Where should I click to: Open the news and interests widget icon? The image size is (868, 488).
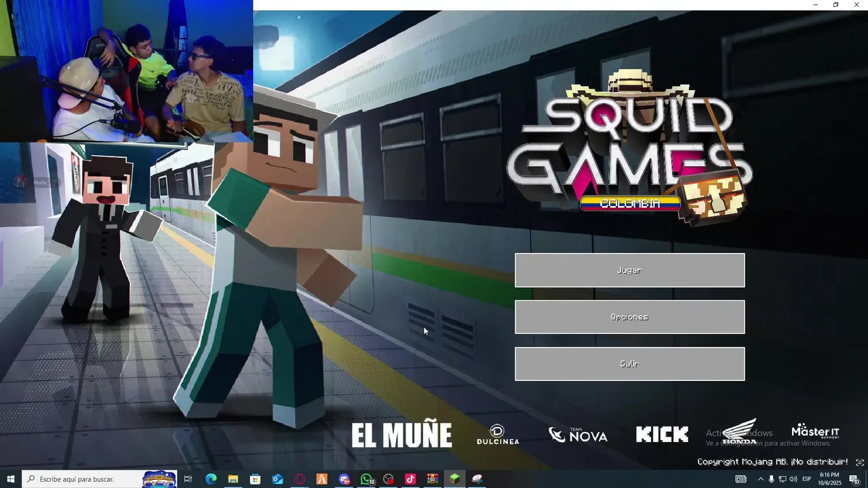pyautogui.click(x=741, y=479)
